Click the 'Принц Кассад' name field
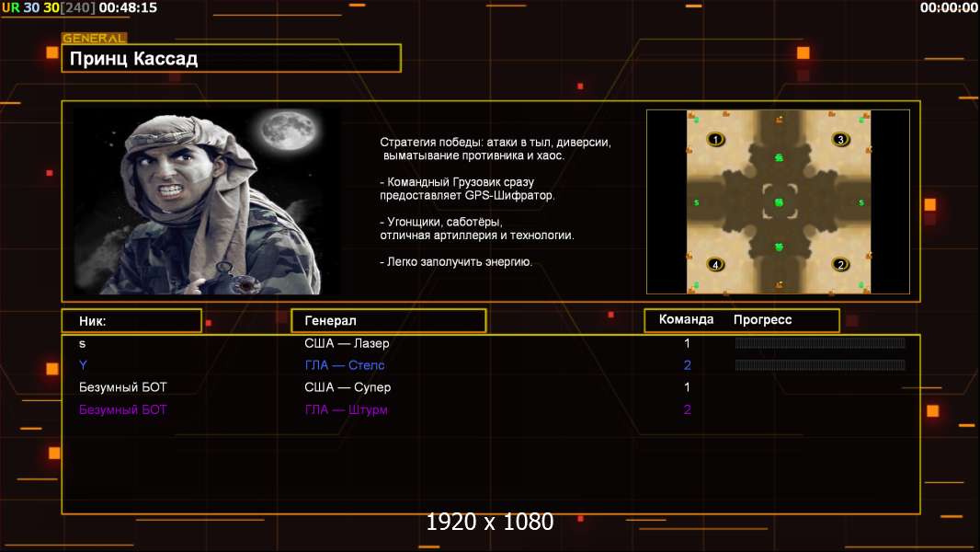980x552 pixels. point(232,59)
